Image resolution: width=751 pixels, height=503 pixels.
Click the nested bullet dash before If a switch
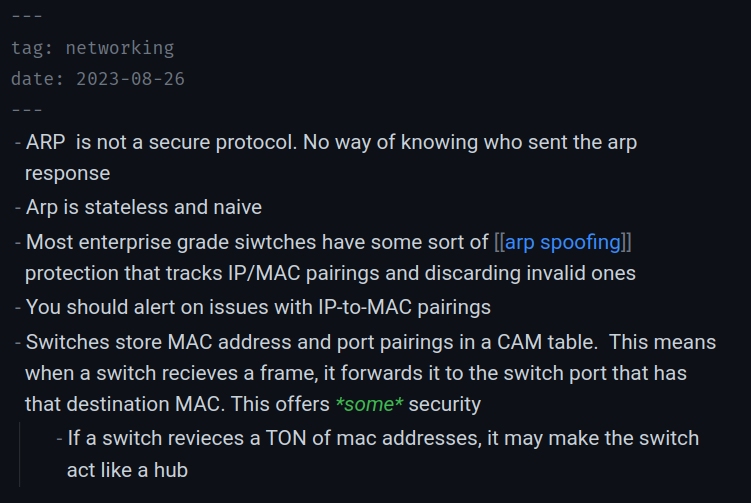(61, 438)
